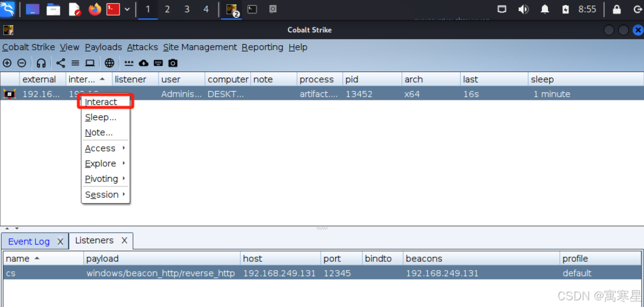Launch the text editor panel icon
Image resolution: width=644 pixels, height=307 pixels.
pos(74,9)
